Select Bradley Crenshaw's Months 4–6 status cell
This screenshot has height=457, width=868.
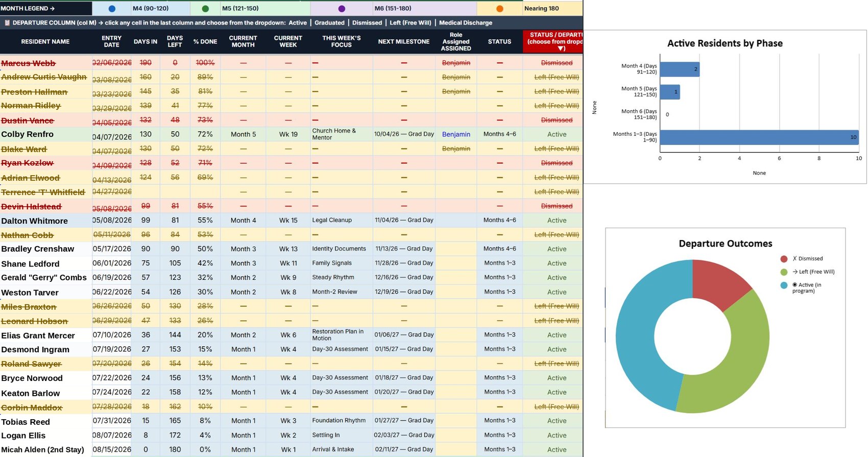coord(500,249)
